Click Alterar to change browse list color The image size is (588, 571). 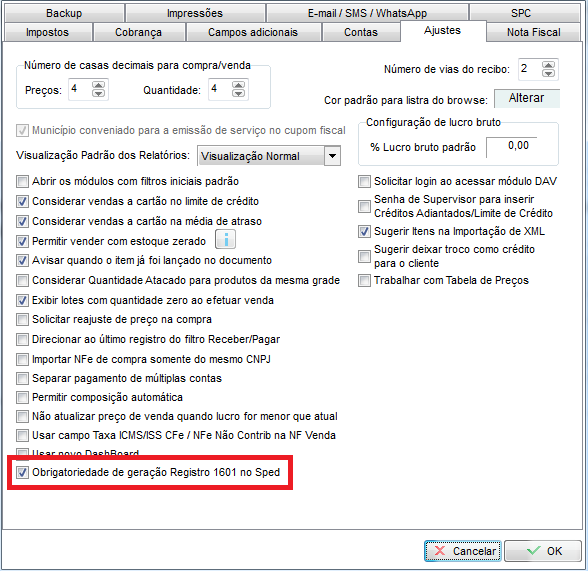526,98
